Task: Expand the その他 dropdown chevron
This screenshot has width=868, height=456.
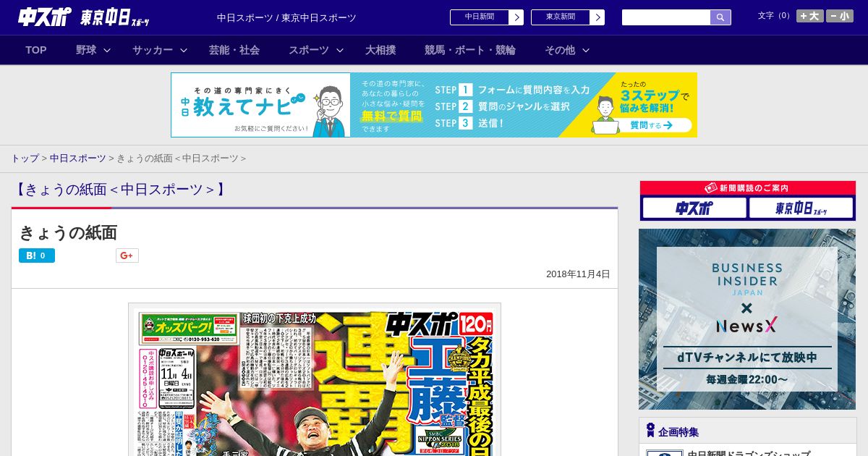Action: click(586, 50)
